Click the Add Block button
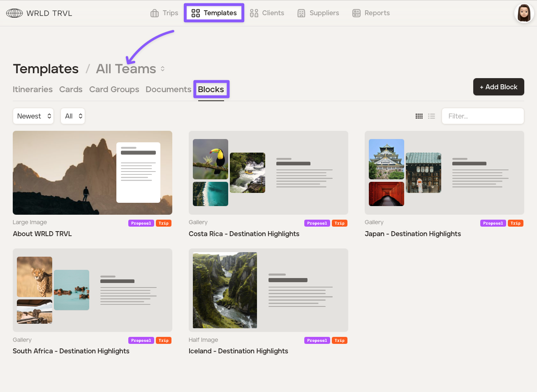Viewport: 537px width, 392px height. (498, 87)
